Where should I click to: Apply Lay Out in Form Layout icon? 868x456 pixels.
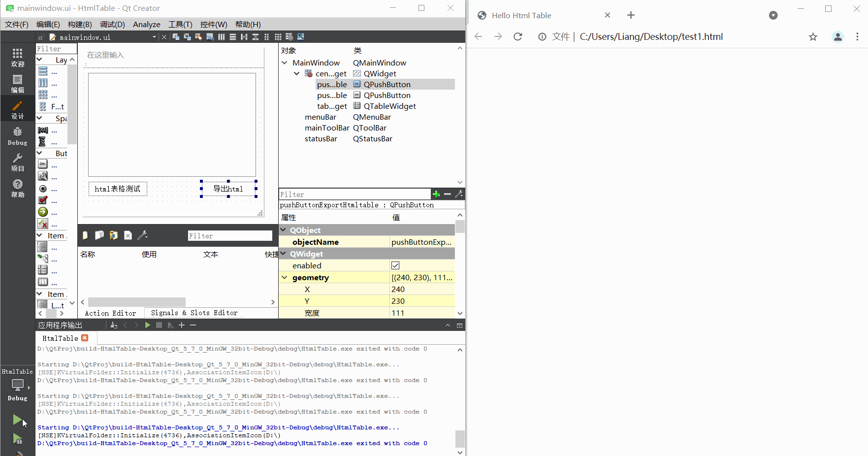pos(267,37)
